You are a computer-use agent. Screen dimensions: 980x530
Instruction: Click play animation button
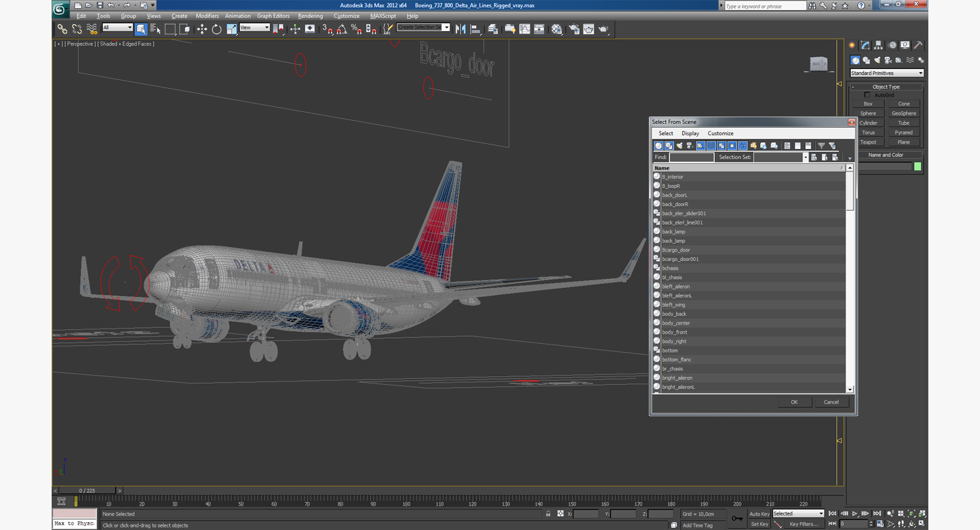pyautogui.click(x=854, y=513)
